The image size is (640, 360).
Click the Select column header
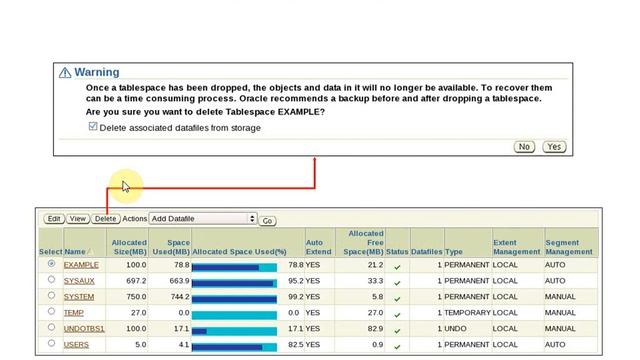click(51, 252)
